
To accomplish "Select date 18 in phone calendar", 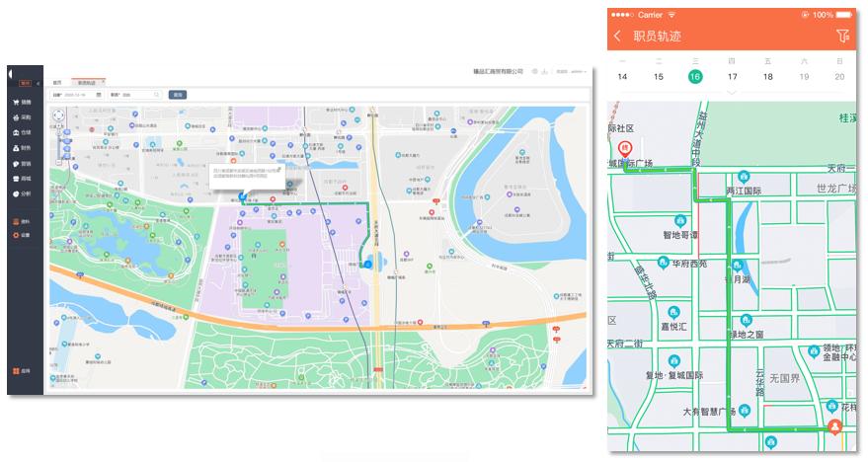I will 768,76.
